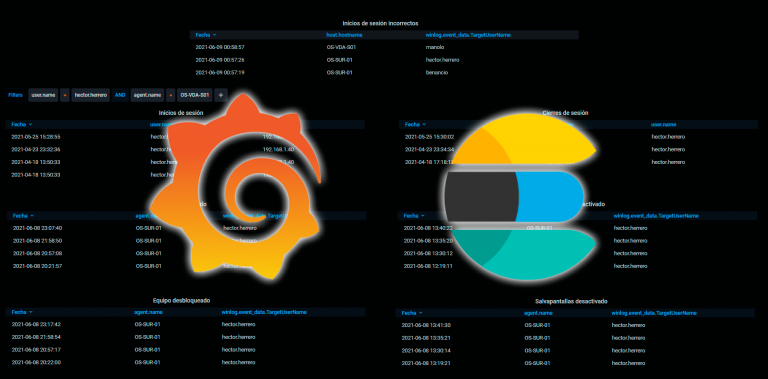
Task: Open the OS-VDA-S01 filter value dropdown
Action: click(194, 95)
